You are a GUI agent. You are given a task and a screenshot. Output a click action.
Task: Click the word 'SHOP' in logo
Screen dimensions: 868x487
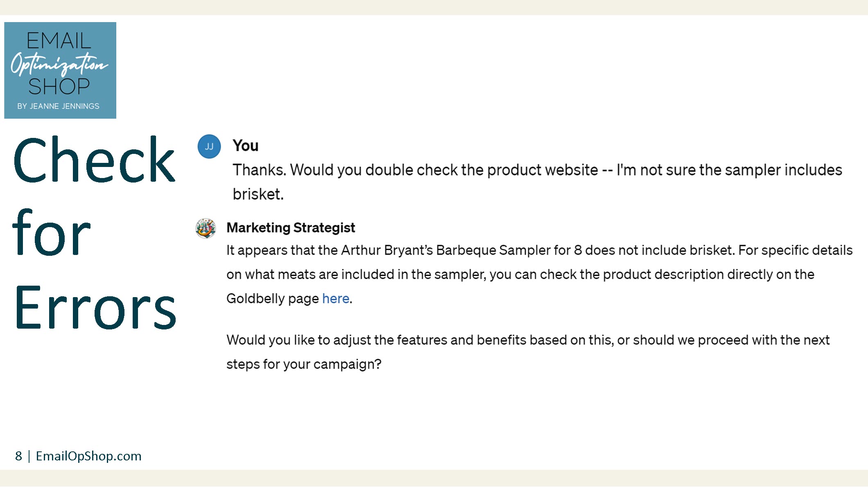tap(59, 86)
